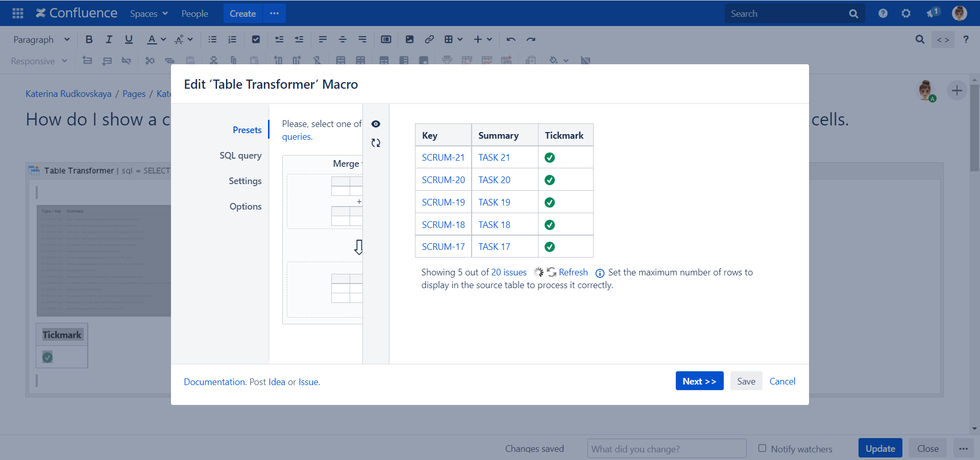The image size is (980, 460).
Task: Enable the Notify watchers checkbox
Action: [762, 448]
